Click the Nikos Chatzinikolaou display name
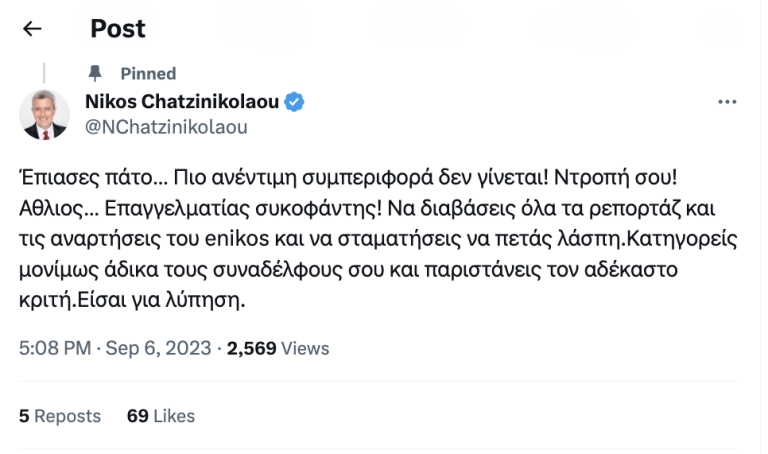Viewport: 768px width, 454px height. pos(183,101)
